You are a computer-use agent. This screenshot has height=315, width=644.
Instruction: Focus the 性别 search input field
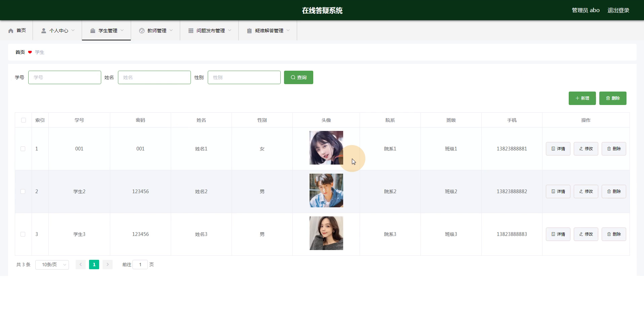(x=244, y=77)
